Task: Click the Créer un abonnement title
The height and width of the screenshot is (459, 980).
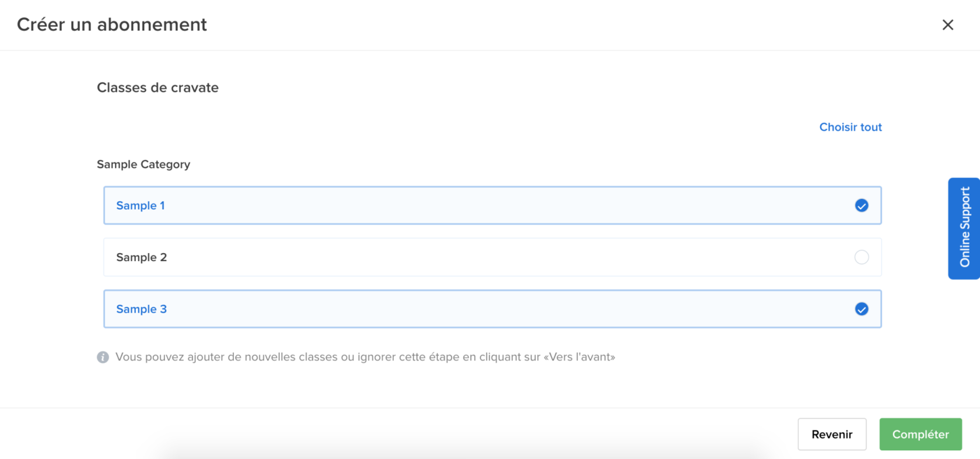Action: (112, 24)
